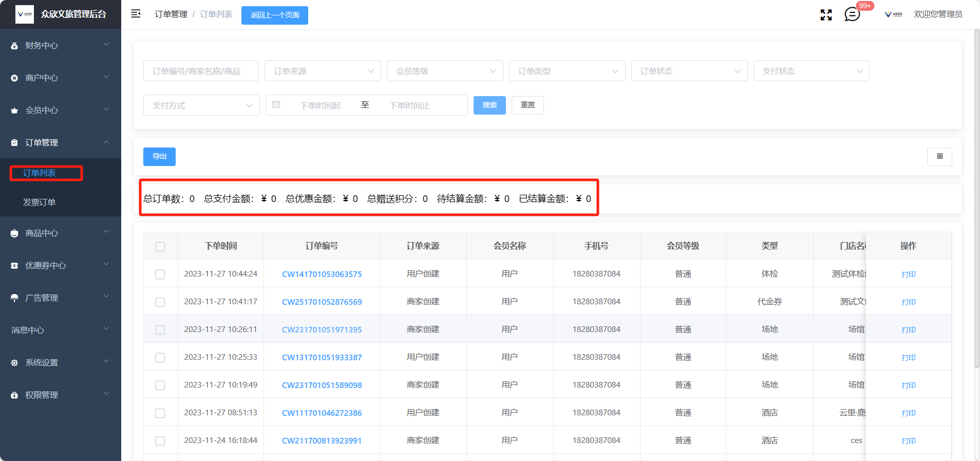Click the 欢迎您管理员 user label
This screenshot has height=461, width=980.
pyautogui.click(x=938, y=14)
